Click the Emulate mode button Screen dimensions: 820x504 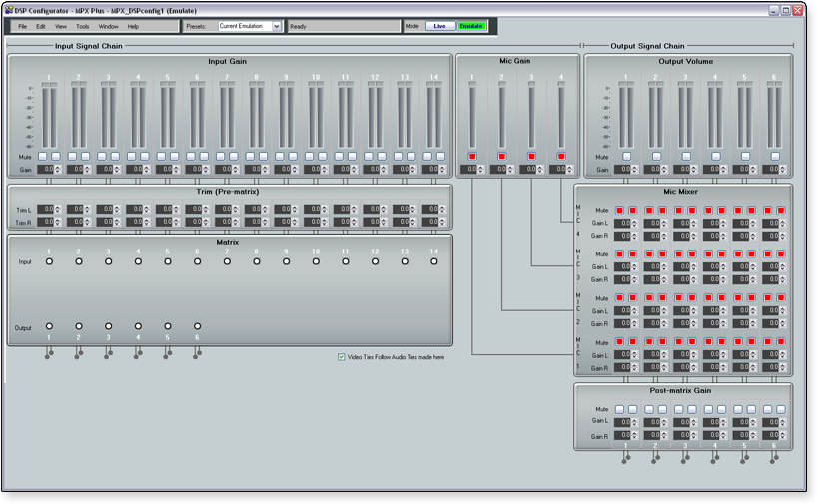471,26
